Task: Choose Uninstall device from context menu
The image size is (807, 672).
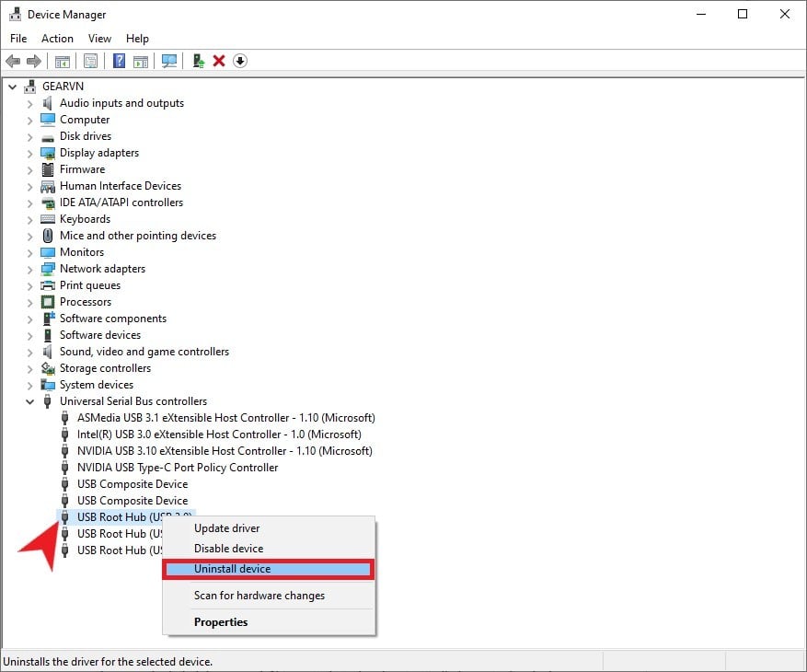Action: [232, 569]
